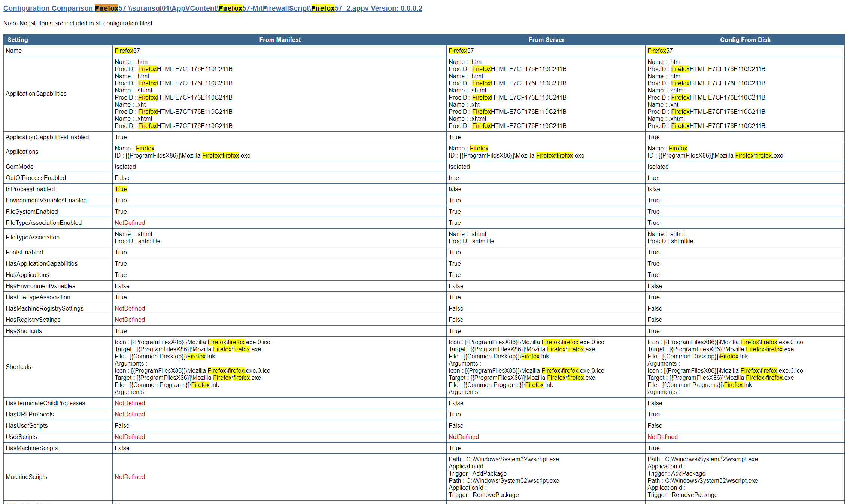Select the 'HasRegistrySettings' setting label
This screenshot has height=504, width=847.
(33, 320)
